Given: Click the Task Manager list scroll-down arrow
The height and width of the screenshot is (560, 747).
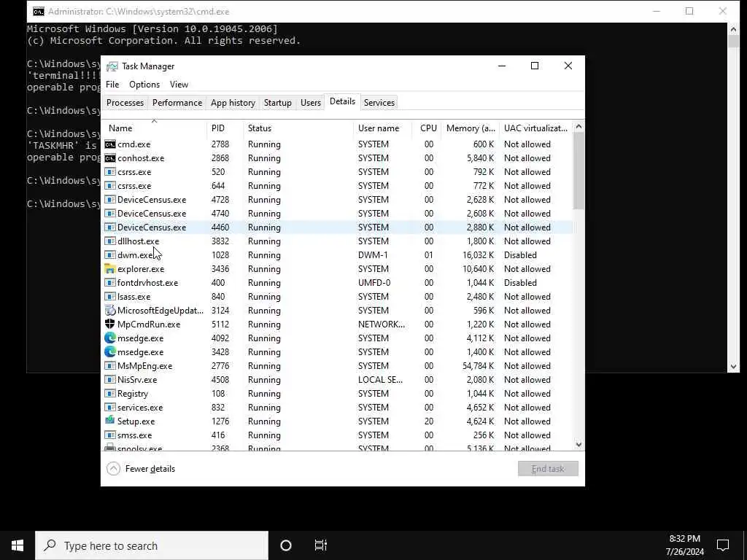Looking at the screenshot, I should click(x=578, y=445).
